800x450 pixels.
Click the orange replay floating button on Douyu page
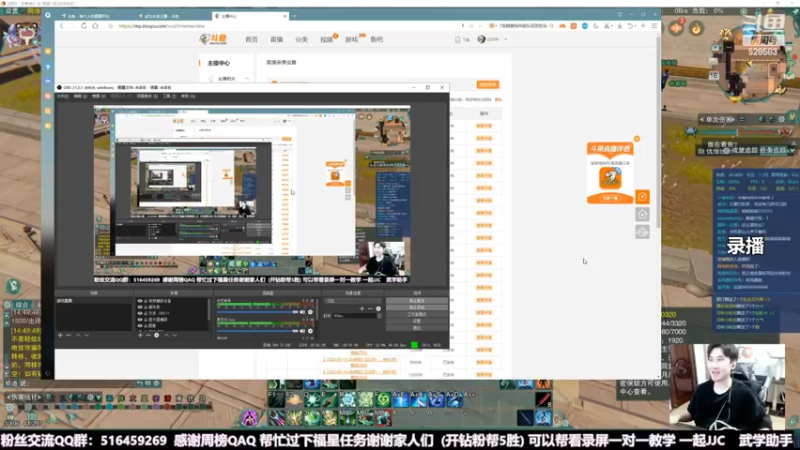[642, 196]
